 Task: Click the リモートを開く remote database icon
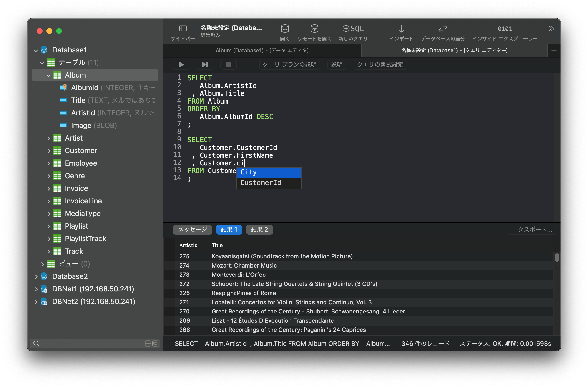pos(314,28)
